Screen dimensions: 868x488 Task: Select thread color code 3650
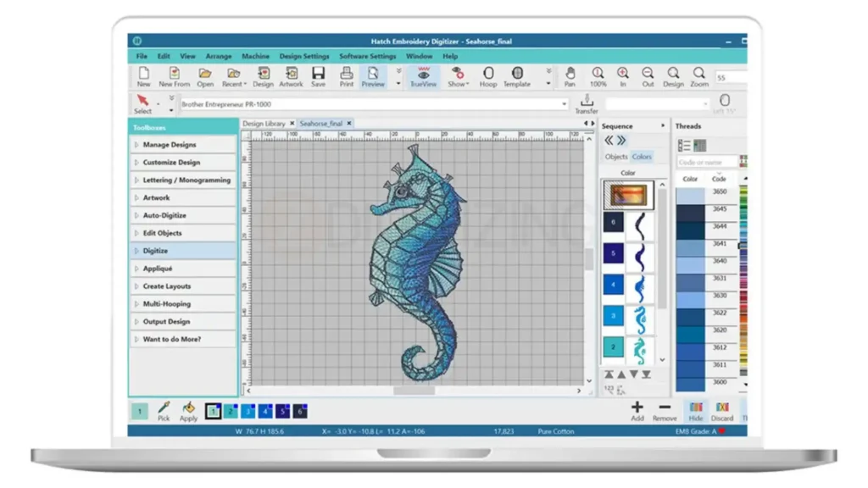coord(708,195)
